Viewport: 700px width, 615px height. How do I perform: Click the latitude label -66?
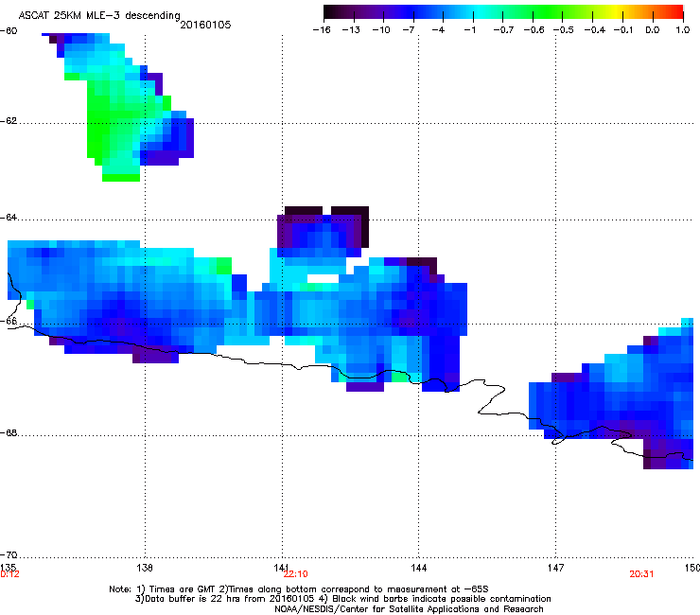(9, 322)
